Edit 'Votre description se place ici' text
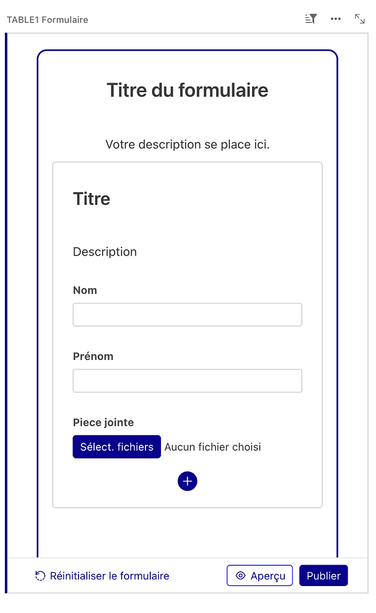The height and width of the screenshot is (613, 376). 188,145
